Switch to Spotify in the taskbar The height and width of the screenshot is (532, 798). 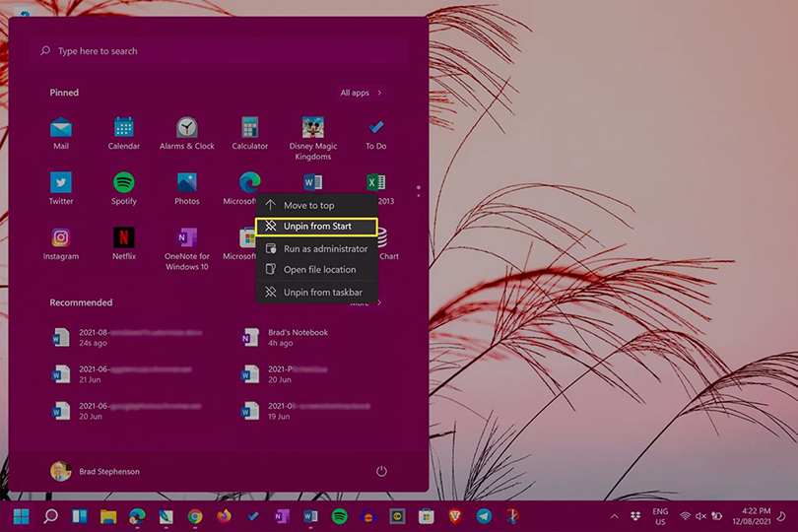(x=340, y=516)
